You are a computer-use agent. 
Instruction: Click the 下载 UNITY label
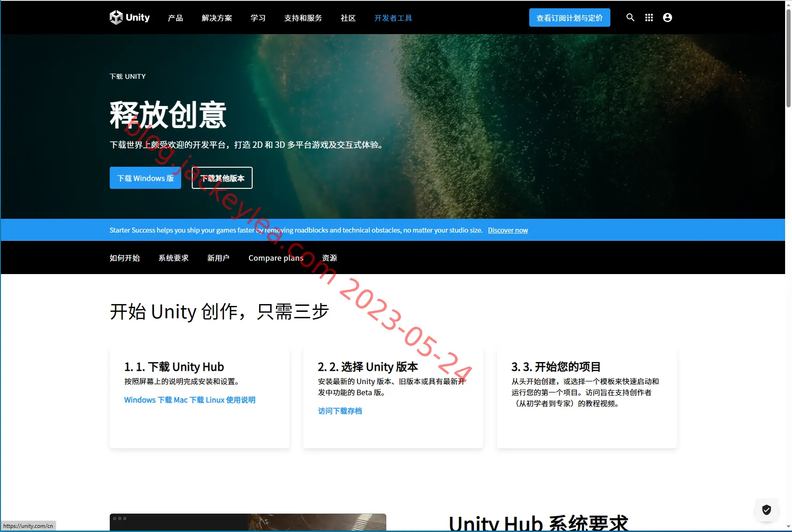click(x=128, y=76)
